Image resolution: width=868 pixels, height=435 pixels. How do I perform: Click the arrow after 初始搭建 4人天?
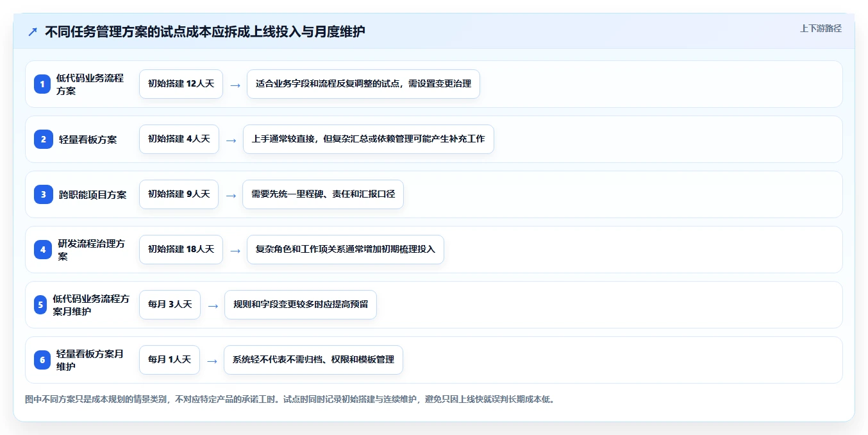pyautogui.click(x=231, y=140)
